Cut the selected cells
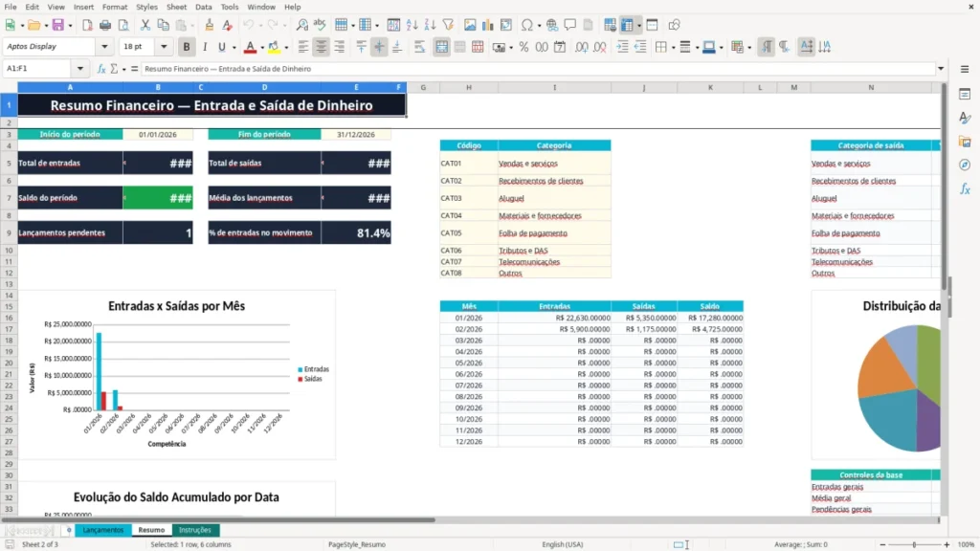 pos(145,25)
